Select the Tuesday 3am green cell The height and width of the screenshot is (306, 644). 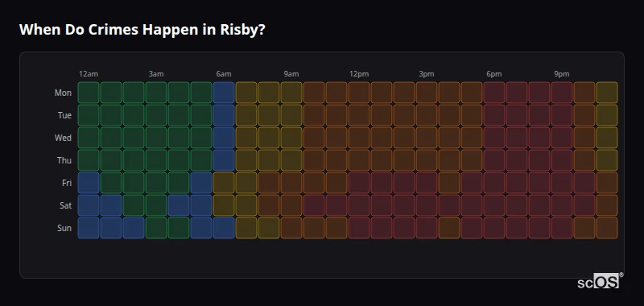(x=156, y=115)
